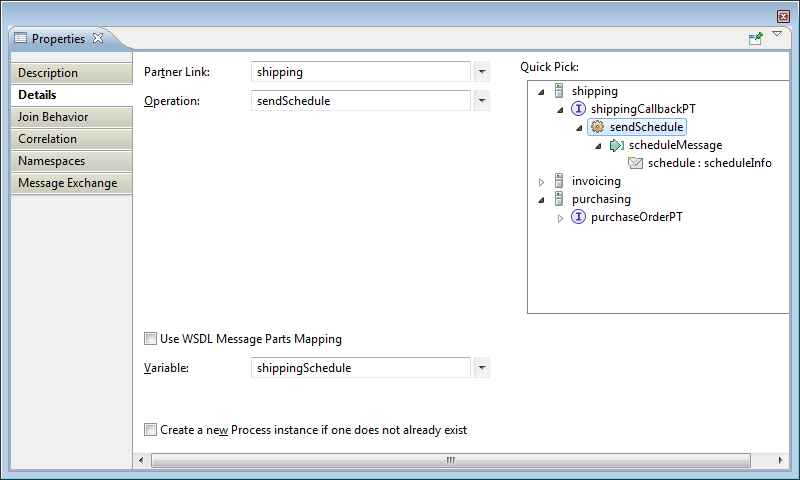
Task: Click the invoicing partner link icon
Action: [x=559, y=181]
